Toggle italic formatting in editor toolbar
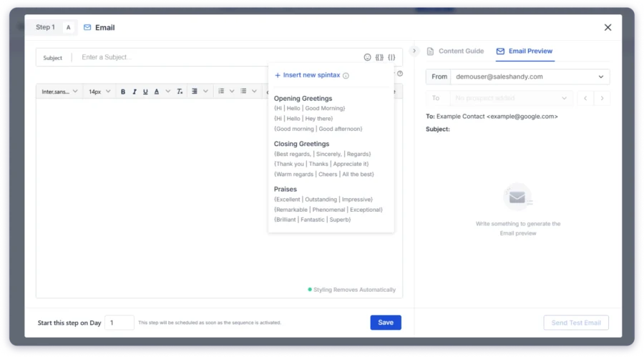Screen dimensions: 644x357 pyautogui.click(x=134, y=92)
